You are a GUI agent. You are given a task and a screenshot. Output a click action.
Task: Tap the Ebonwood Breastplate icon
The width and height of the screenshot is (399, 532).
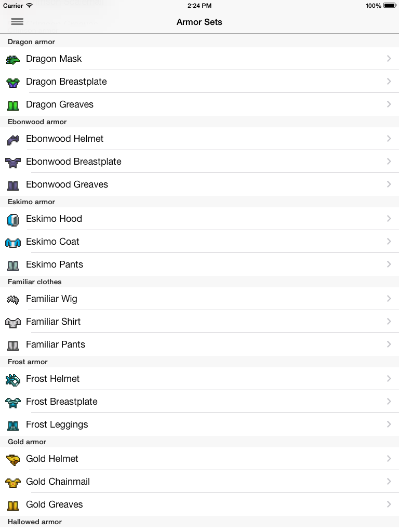(x=13, y=162)
